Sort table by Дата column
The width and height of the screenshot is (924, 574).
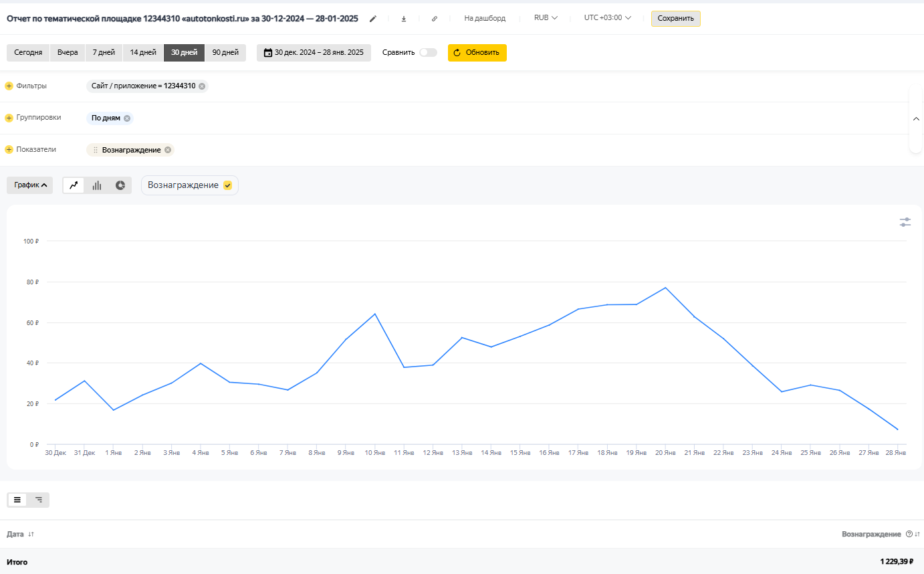coord(20,534)
